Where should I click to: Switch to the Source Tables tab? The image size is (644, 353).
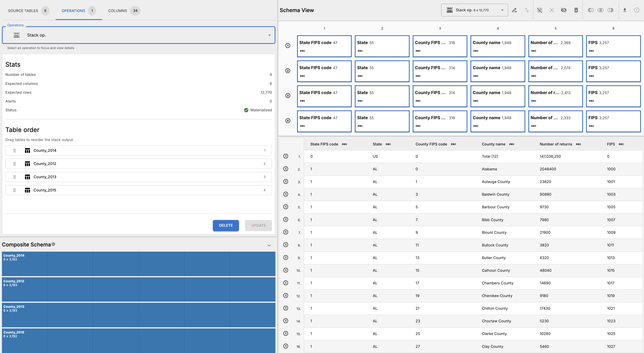pos(29,11)
